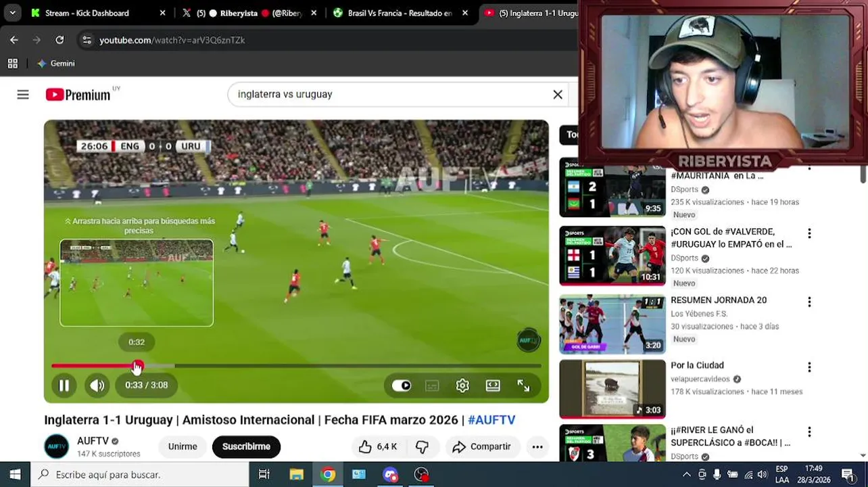Click the AUFTV watermark in video corner

click(x=529, y=340)
